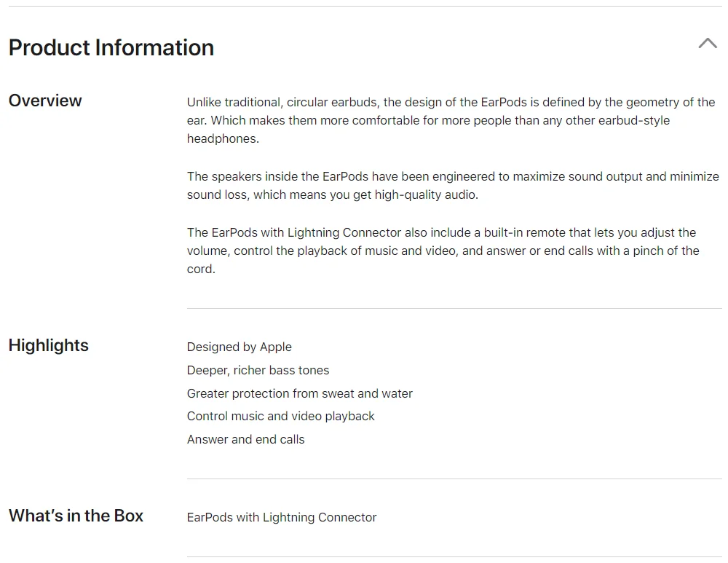Click the word "cord." ending the Overview
This screenshot has width=728, height=563.
pyautogui.click(x=201, y=269)
